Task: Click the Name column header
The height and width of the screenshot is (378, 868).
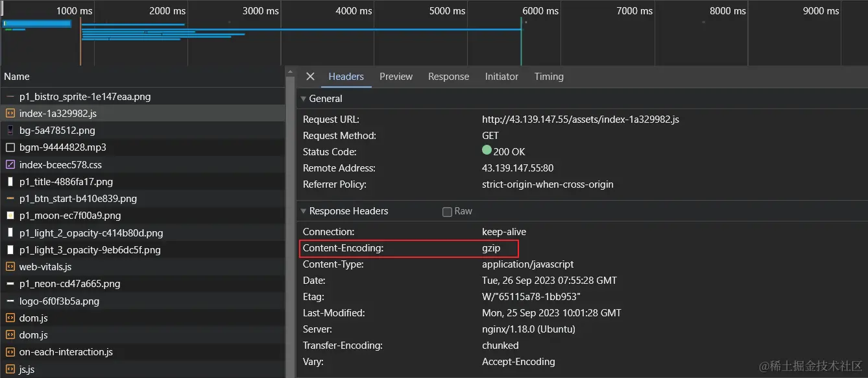Action: [17, 77]
